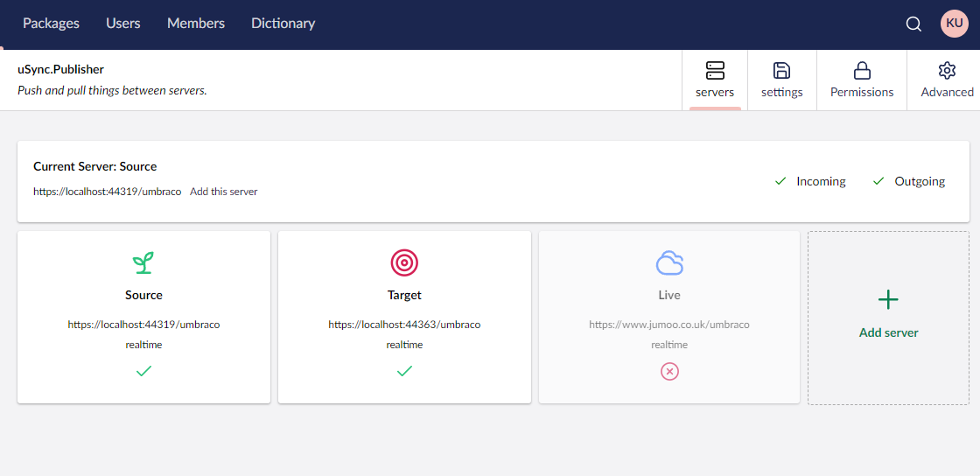Open the Members section

pyautogui.click(x=196, y=24)
